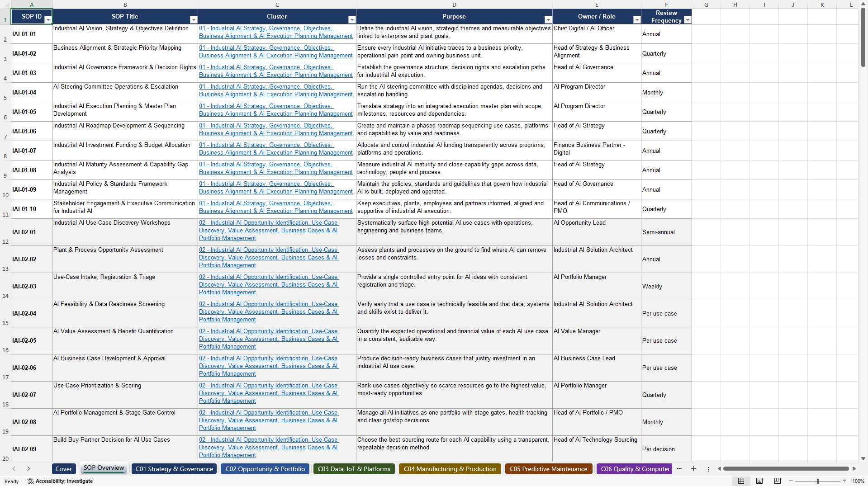Zoom in with the plus button
The width and height of the screenshot is (868, 486).
coord(844,481)
